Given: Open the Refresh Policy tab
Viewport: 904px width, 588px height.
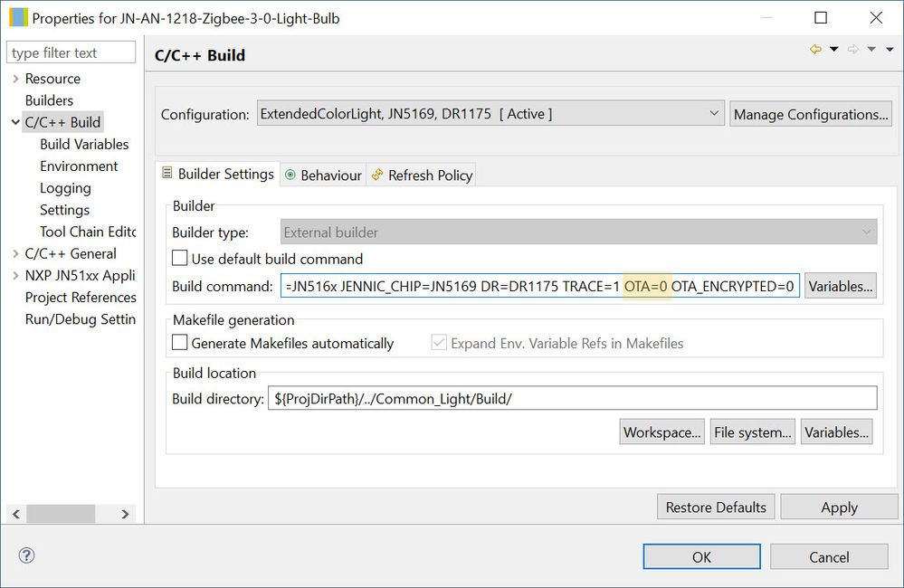Looking at the screenshot, I should coord(421,175).
